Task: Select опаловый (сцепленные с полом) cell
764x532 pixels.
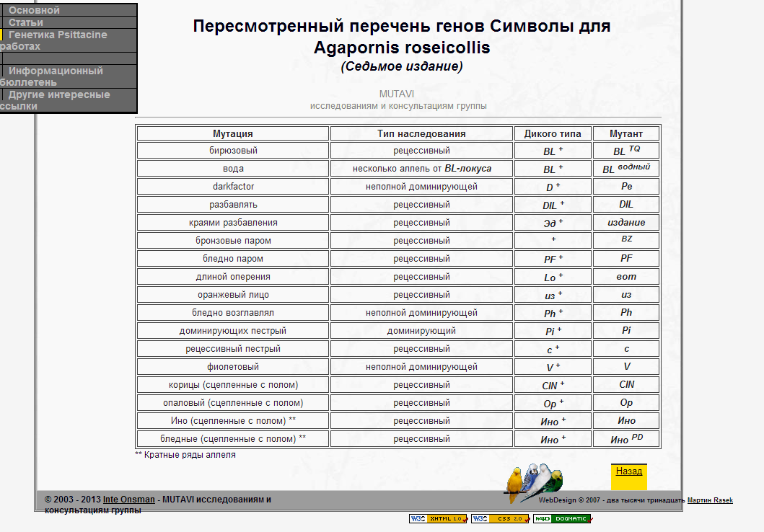Action: pos(233,402)
